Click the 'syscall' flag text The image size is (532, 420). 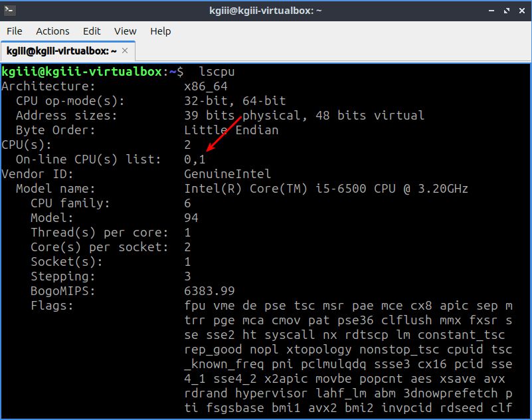click(290, 335)
